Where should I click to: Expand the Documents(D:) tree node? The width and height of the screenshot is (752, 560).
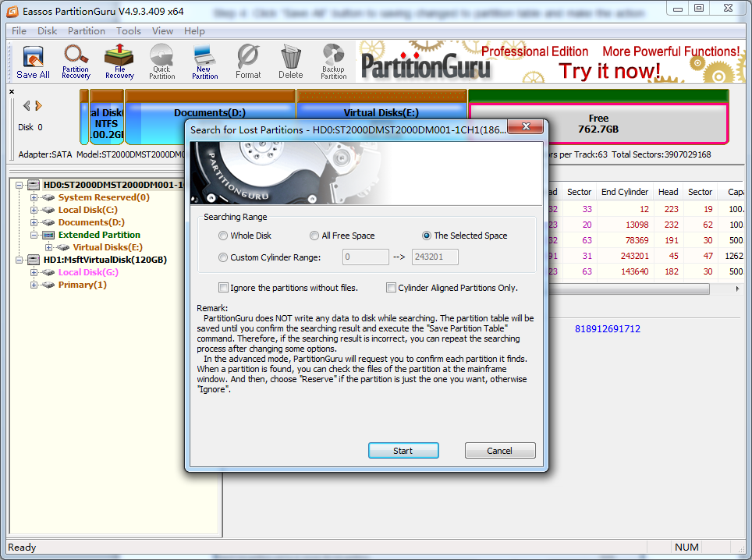click(34, 222)
